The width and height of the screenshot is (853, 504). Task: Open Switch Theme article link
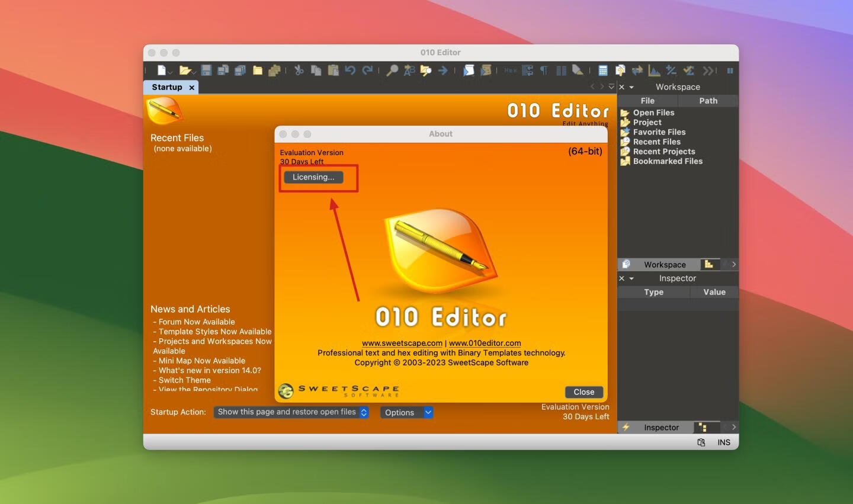click(184, 380)
